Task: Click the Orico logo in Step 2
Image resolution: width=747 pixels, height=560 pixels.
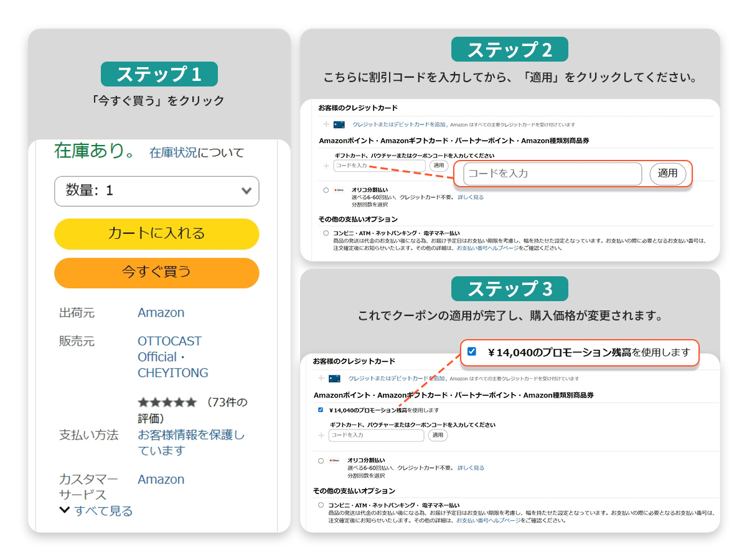Action: [x=339, y=190]
